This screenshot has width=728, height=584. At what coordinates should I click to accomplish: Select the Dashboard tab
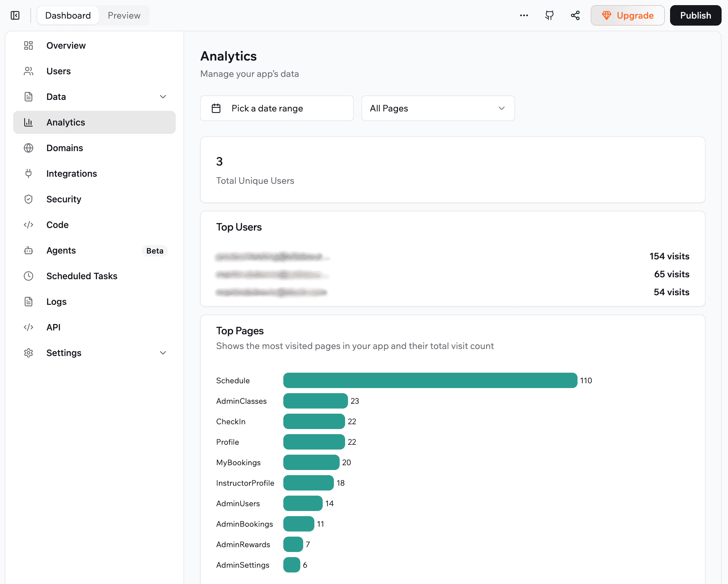coord(68,15)
